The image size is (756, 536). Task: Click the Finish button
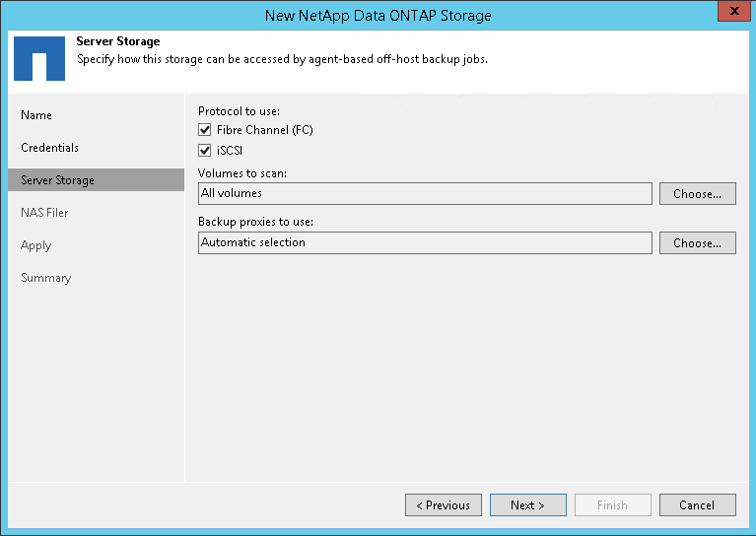pos(612,505)
